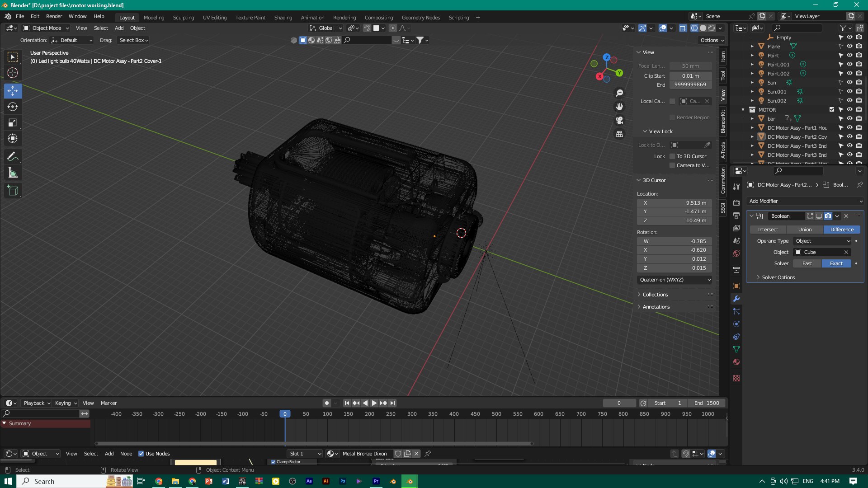Viewport: 868px width, 488px height.
Task: Jump to the timeline end frame
Action: (x=392, y=403)
